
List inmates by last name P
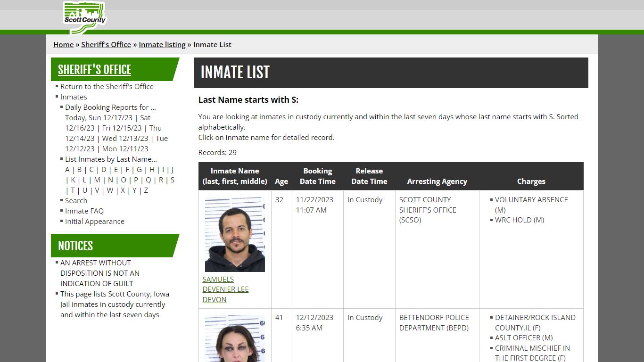[x=136, y=180]
